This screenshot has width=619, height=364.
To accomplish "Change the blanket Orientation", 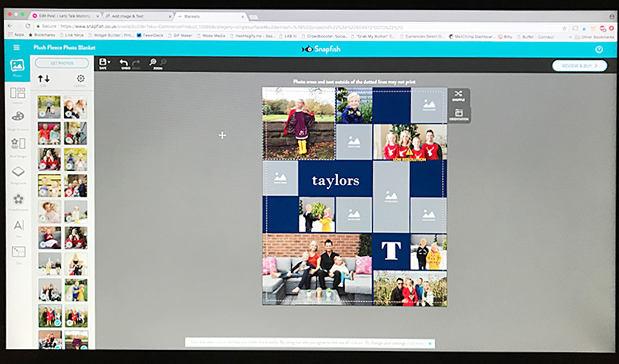I will click(458, 114).
